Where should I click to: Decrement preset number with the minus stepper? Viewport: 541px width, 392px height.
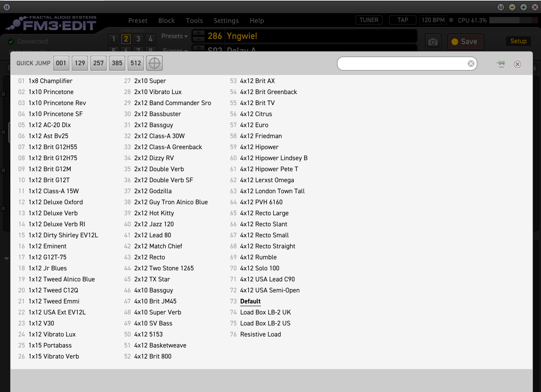(198, 39)
